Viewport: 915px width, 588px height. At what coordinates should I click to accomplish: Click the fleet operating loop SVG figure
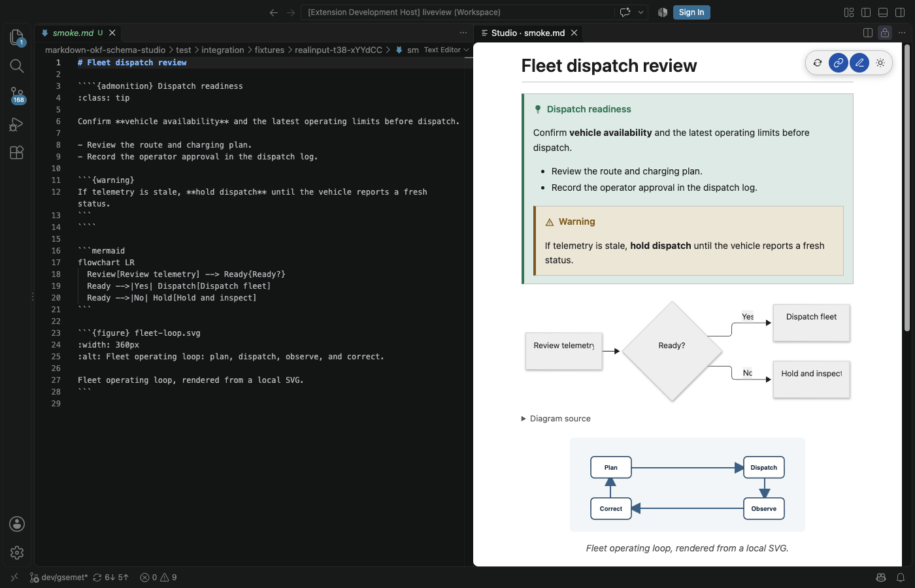point(688,485)
